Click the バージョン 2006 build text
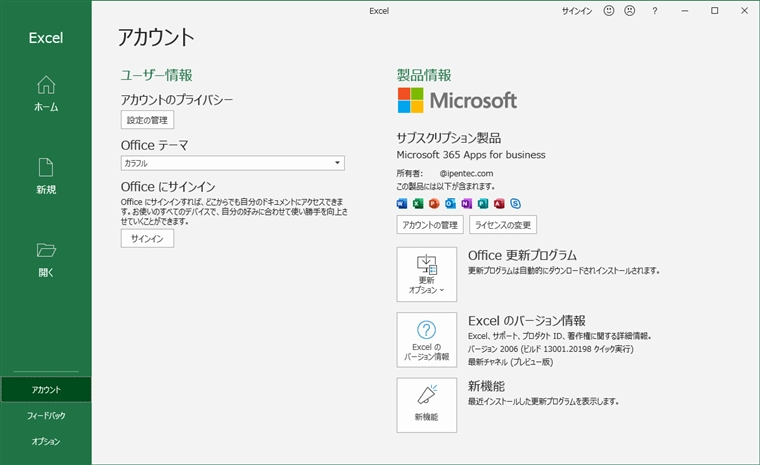Image resolution: width=760 pixels, height=465 pixels. (x=551, y=349)
